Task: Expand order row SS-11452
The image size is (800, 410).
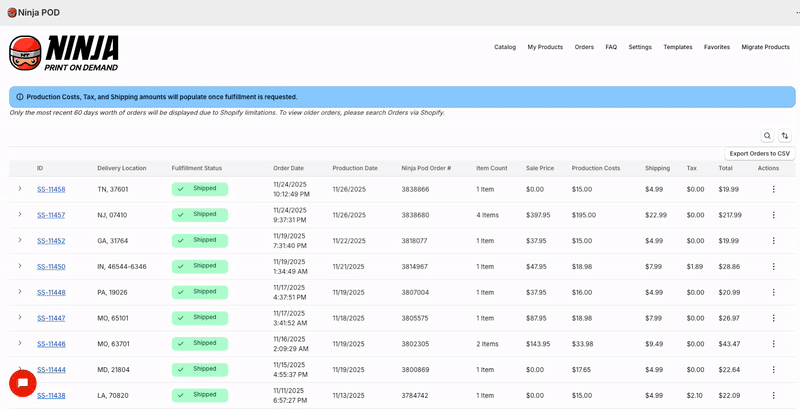Action: [x=19, y=240]
